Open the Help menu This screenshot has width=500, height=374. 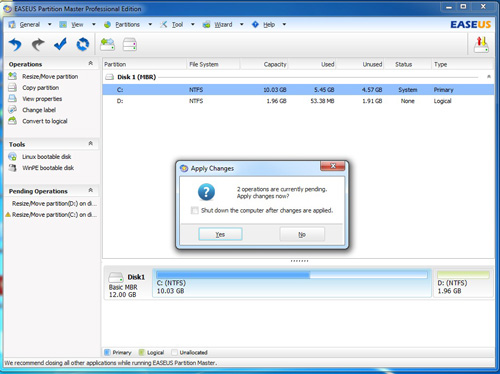[269, 24]
